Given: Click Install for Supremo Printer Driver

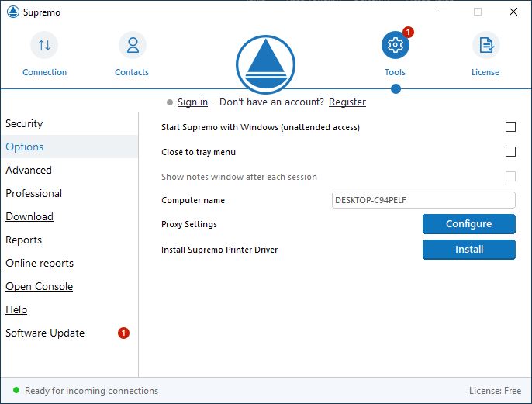Looking at the screenshot, I should click(x=469, y=250).
